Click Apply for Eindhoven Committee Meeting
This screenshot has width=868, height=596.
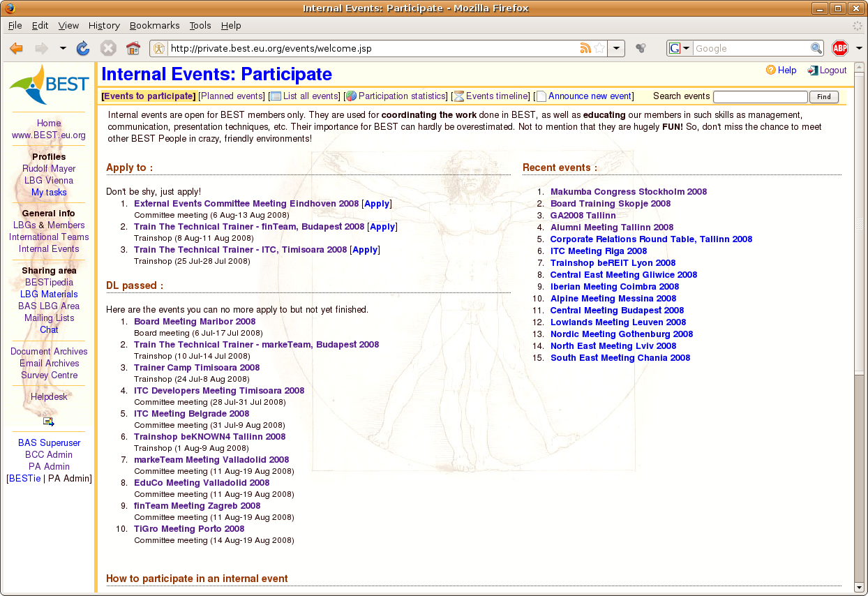click(377, 204)
